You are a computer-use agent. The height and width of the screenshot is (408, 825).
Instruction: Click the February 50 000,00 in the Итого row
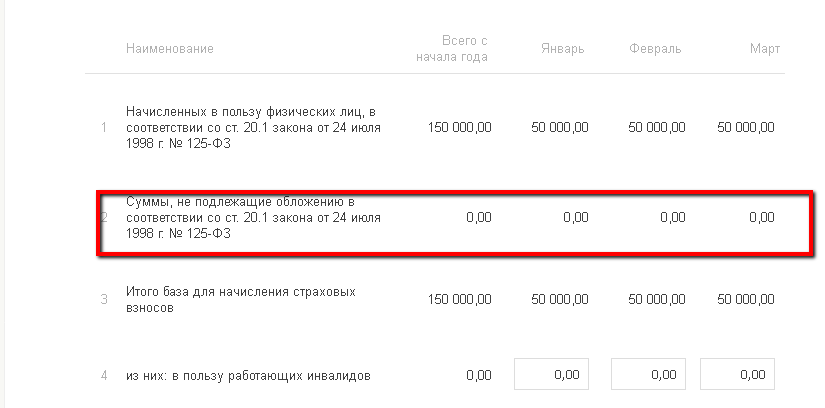[657, 299]
